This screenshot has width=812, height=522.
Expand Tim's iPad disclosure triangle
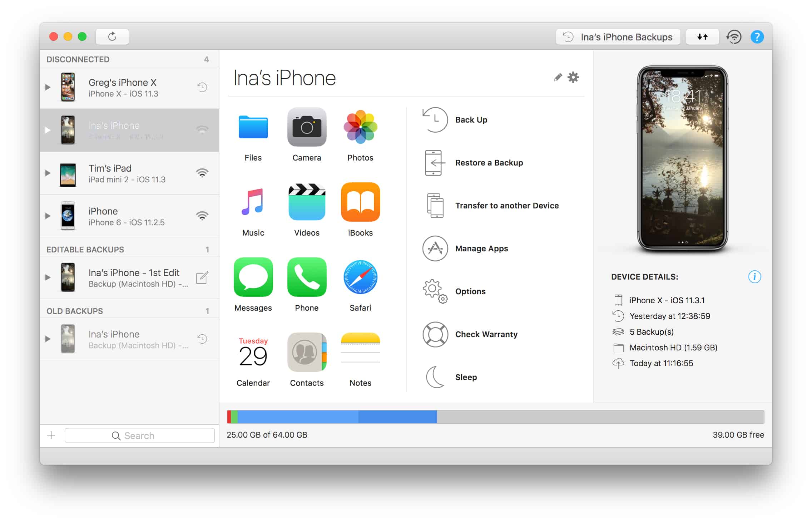[x=48, y=173]
